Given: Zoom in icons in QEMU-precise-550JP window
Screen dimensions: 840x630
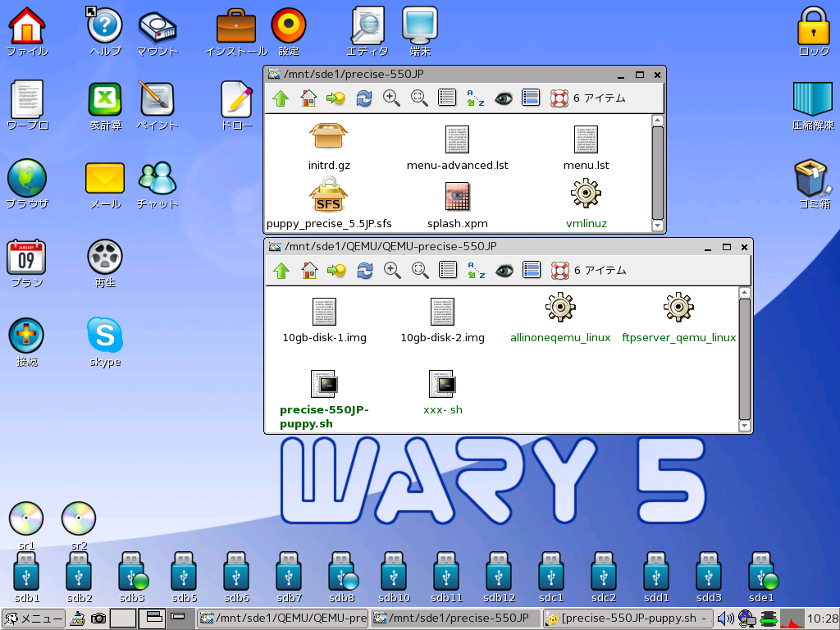Looking at the screenshot, I should pos(393,271).
